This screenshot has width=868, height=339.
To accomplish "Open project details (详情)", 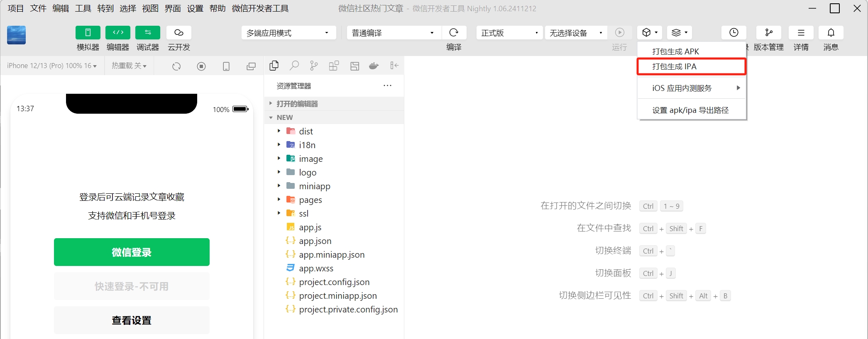I will (801, 33).
